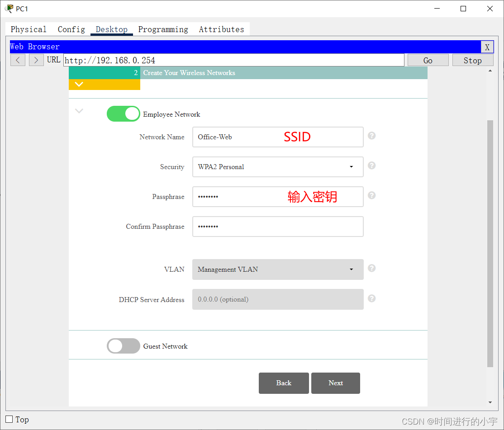Click help icon next to DHCP Server Address
The image size is (504, 430).
pos(371,298)
